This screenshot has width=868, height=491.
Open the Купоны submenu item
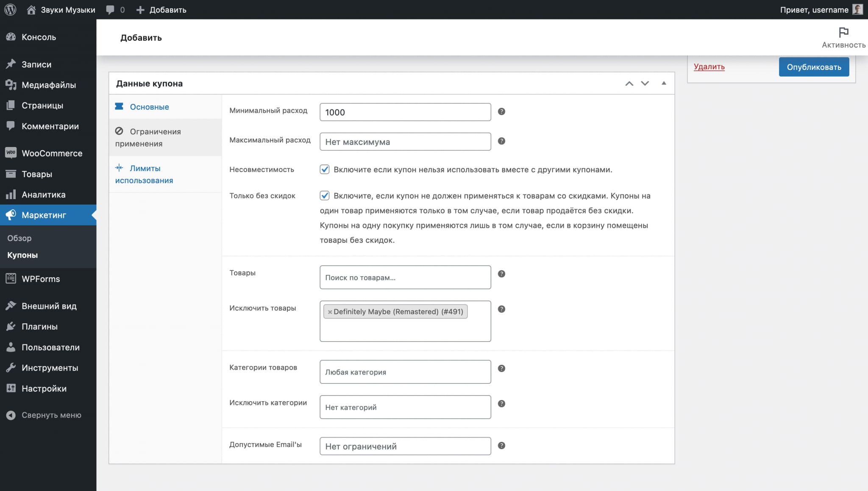(x=22, y=255)
